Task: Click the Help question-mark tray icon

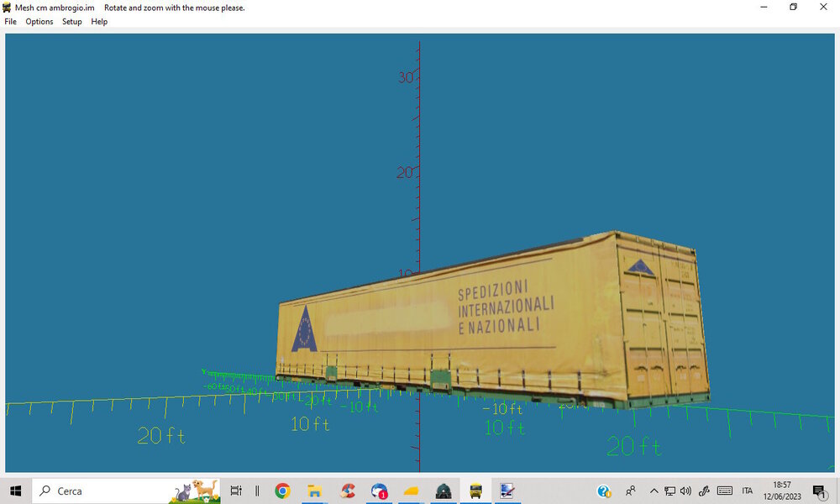Action: click(x=604, y=491)
